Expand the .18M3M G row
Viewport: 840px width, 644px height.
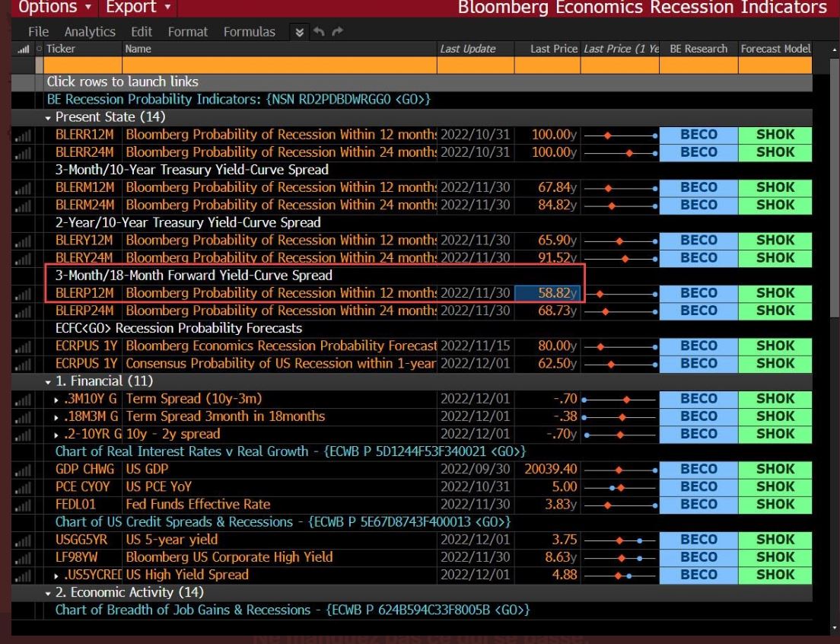point(56,417)
